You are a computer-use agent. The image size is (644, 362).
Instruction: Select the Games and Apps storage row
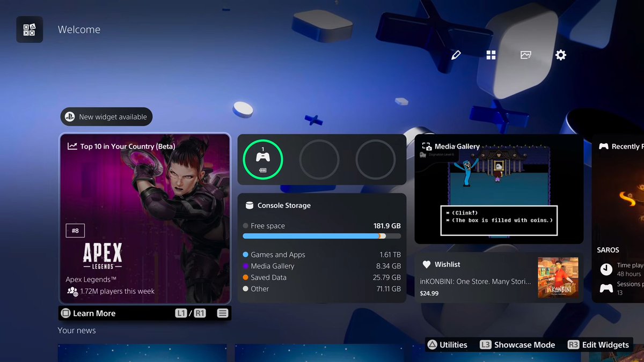click(322, 255)
